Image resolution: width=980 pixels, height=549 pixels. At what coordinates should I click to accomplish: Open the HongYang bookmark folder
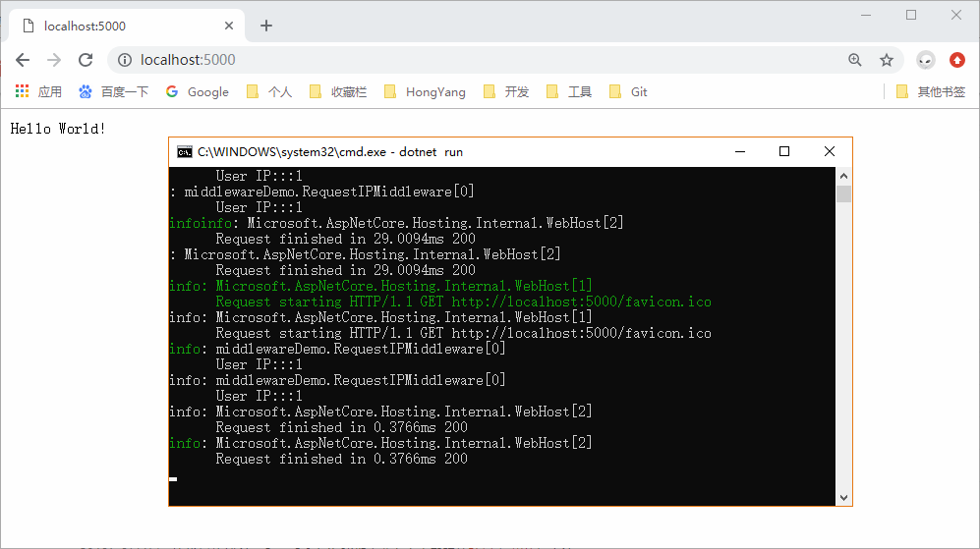425,91
